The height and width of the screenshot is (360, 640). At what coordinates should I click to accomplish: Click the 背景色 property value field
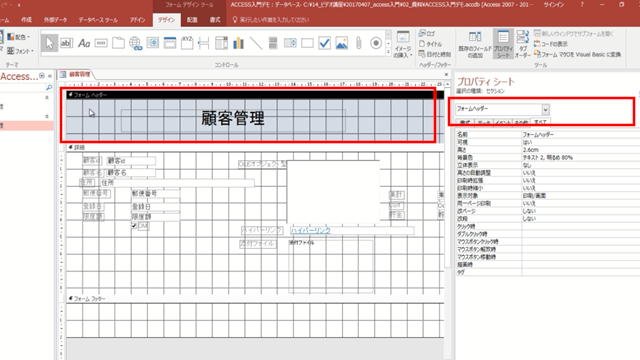click(x=580, y=157)
